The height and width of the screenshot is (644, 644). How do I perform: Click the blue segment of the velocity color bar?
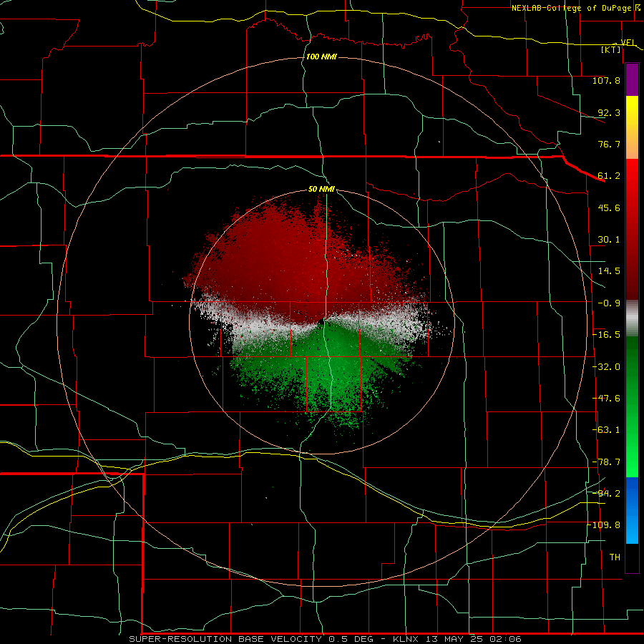[x=632, y=510]
